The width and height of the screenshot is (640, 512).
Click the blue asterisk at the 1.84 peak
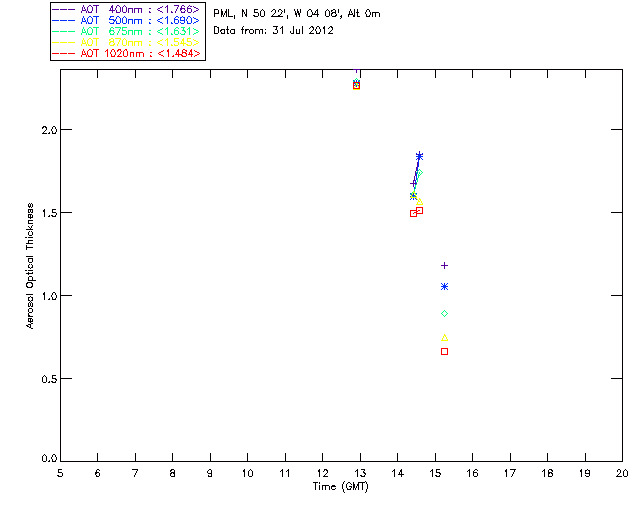(x=419, y=156)
